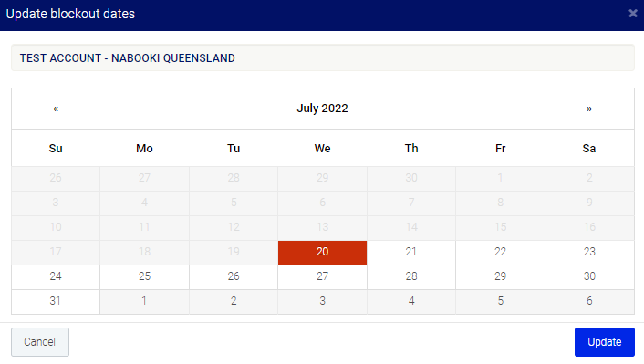Click the Update button

click(605, 342)
